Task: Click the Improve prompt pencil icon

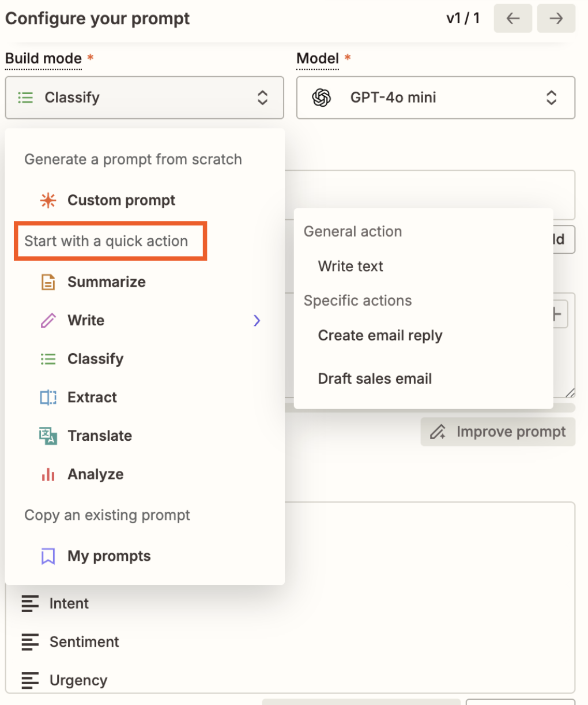Action: tap(437, 432)
